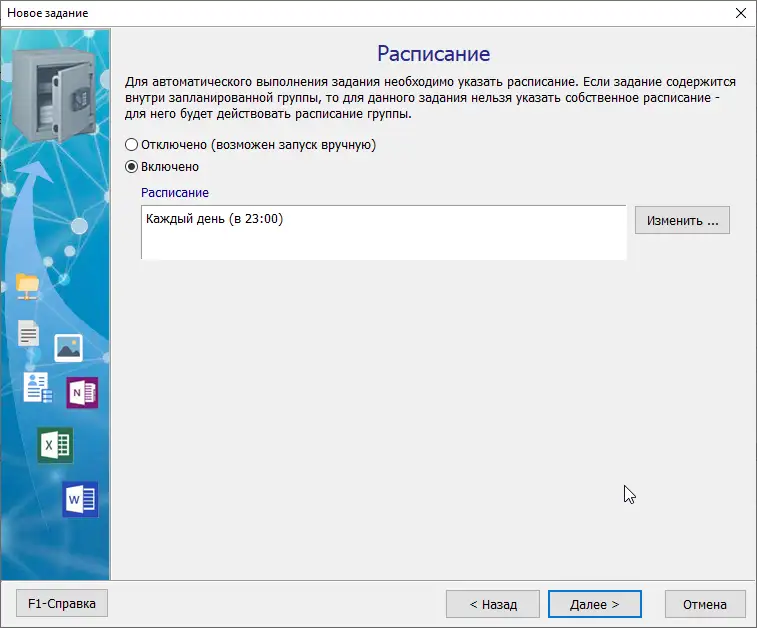Click the text document icon in sidebar
The width and height of the screenshot is (757, 628).
28,333
